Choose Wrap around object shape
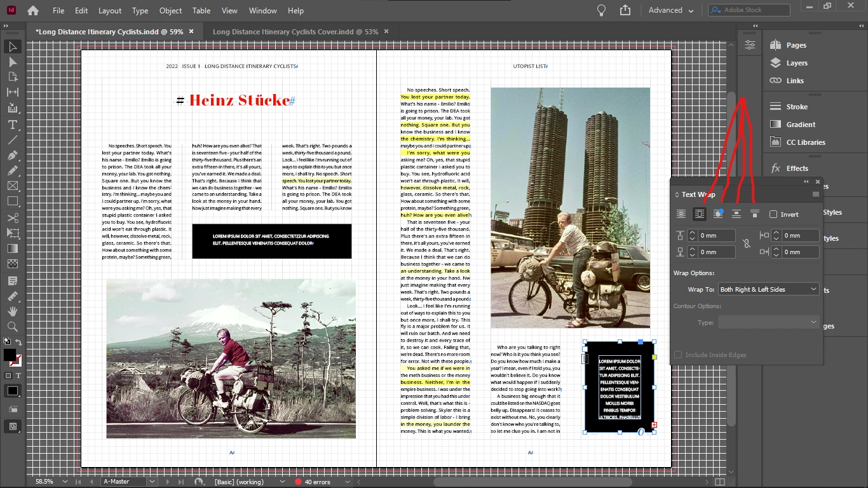868x488 pixels. pos(718,214)
